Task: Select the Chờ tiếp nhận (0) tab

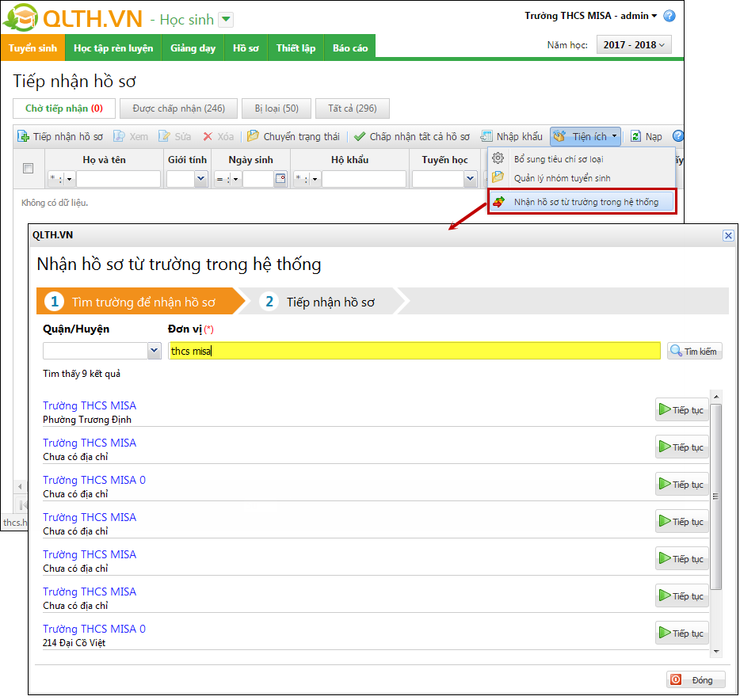Action: click(64, 108)
